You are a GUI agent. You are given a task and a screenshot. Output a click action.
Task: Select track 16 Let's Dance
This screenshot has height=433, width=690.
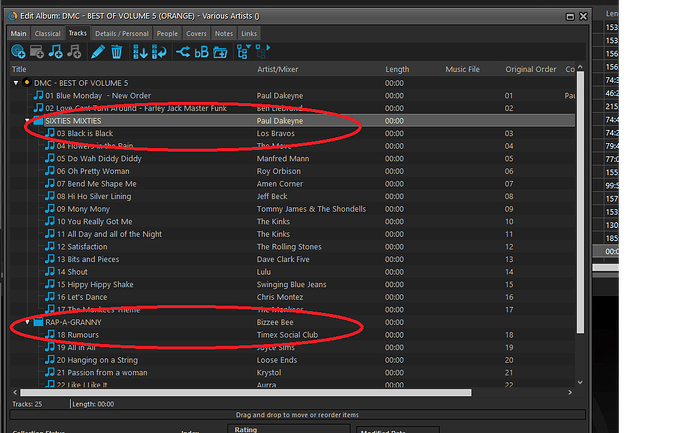82,297
